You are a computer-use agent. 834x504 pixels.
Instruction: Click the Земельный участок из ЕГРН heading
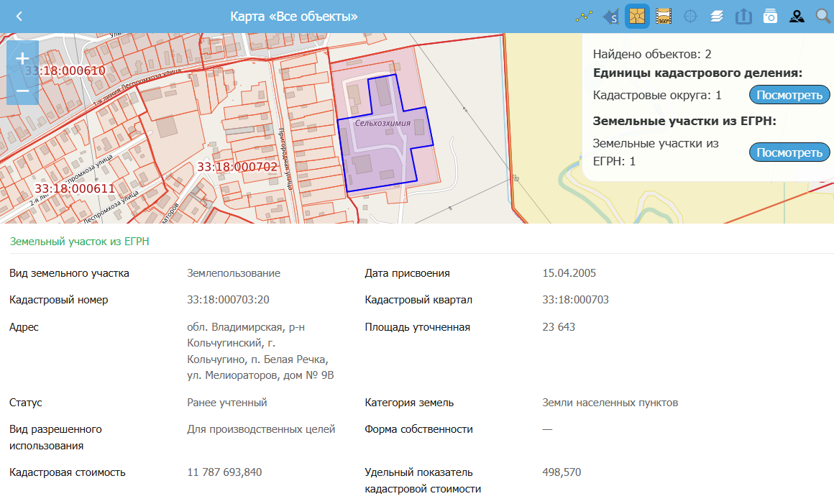coord(79,242)
